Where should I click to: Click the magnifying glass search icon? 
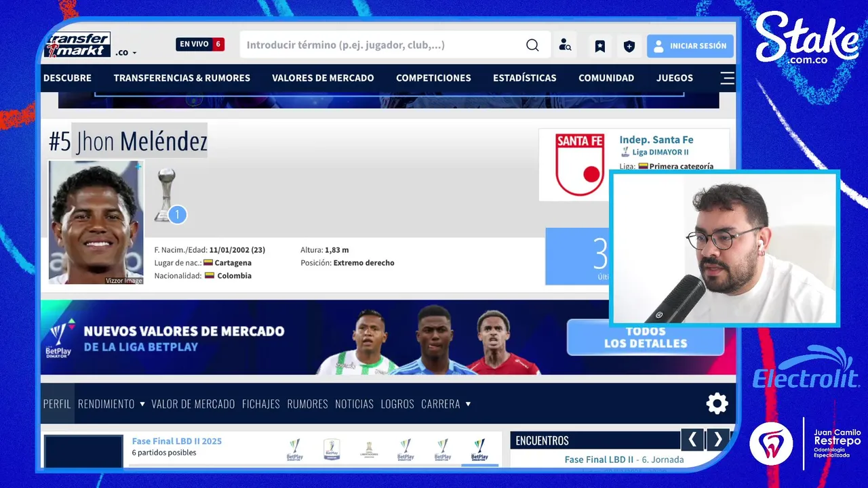click(532, 45)
